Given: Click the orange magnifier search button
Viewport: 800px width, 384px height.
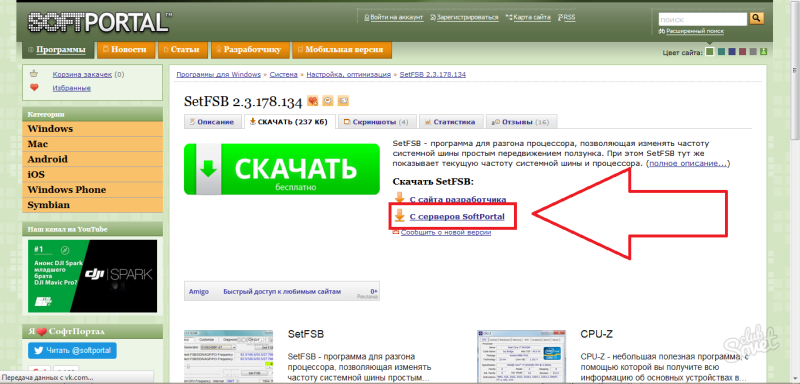Looking at the screenshot, I should pyautogui.click(x=756, y=19).
